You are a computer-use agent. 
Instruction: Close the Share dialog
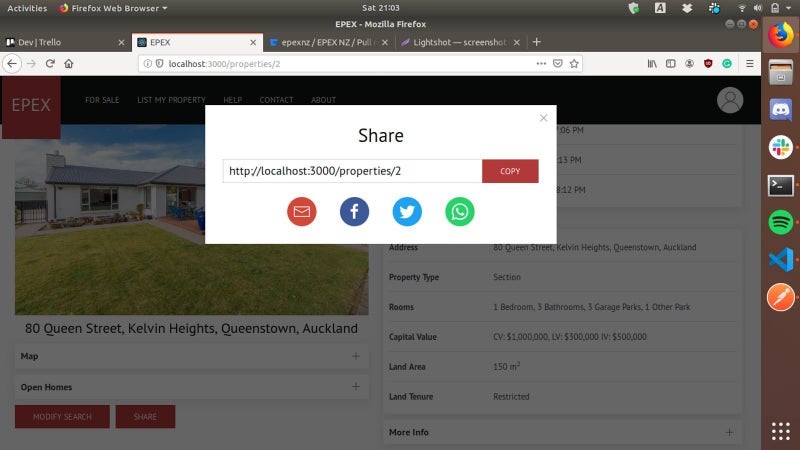[543, 118]
